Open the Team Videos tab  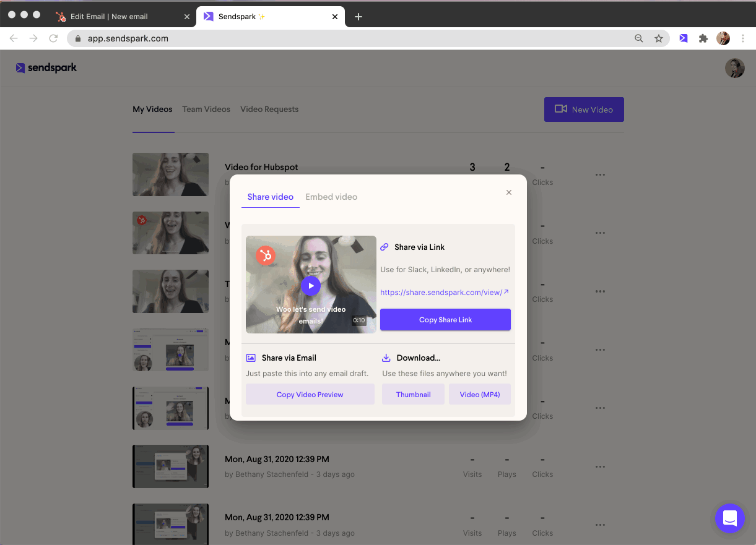(206, 109)
